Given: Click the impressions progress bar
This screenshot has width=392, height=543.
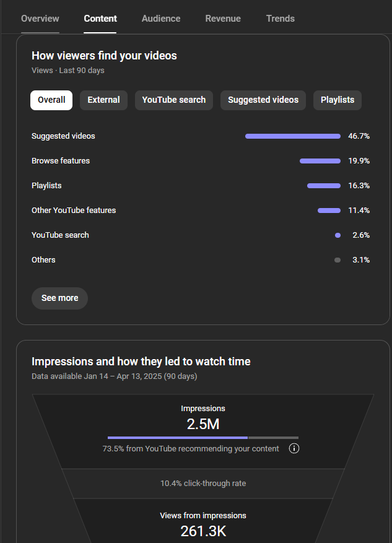Looking at the screenshot, I should [x=203, y=438].
